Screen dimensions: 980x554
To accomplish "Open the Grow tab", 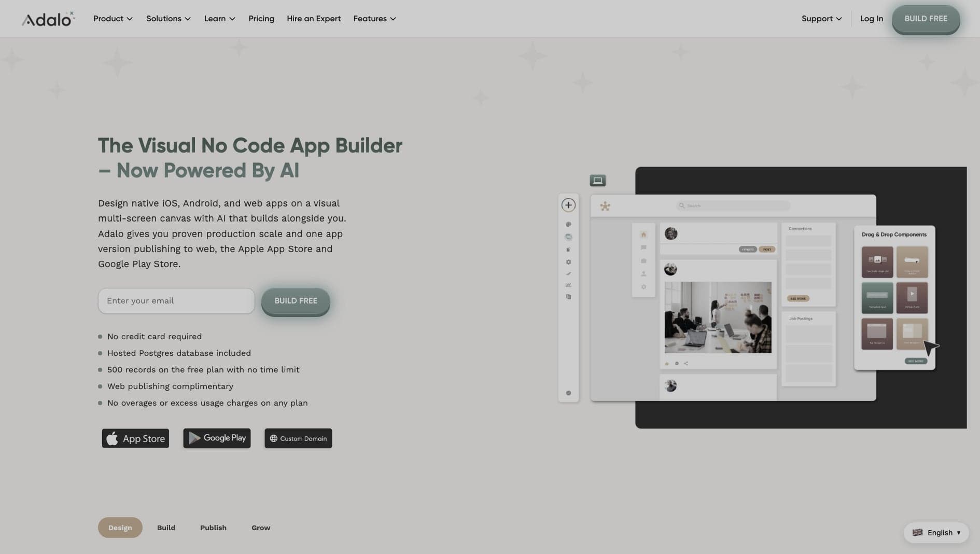I will coord(261,528).
